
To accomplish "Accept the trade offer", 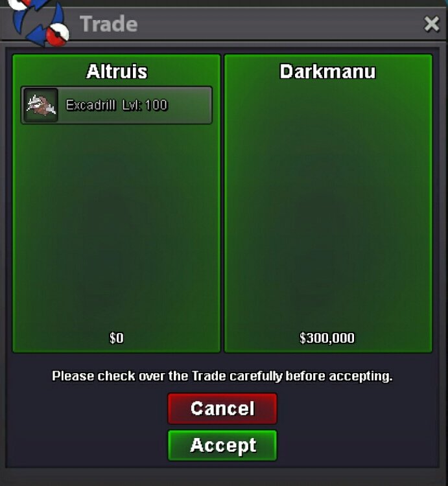I will (222, 445).
